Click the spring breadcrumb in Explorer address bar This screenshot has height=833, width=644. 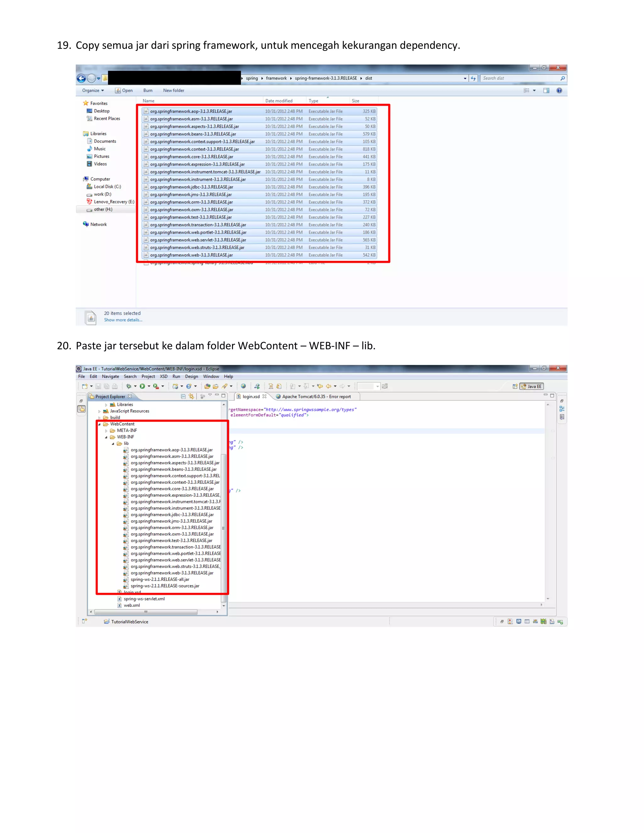252,78
